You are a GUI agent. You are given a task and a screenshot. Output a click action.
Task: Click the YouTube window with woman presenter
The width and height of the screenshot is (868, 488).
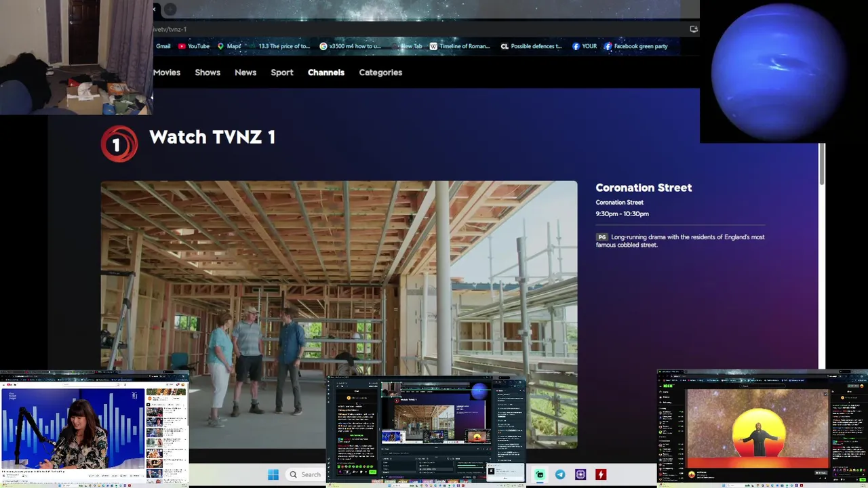(94, 428)
